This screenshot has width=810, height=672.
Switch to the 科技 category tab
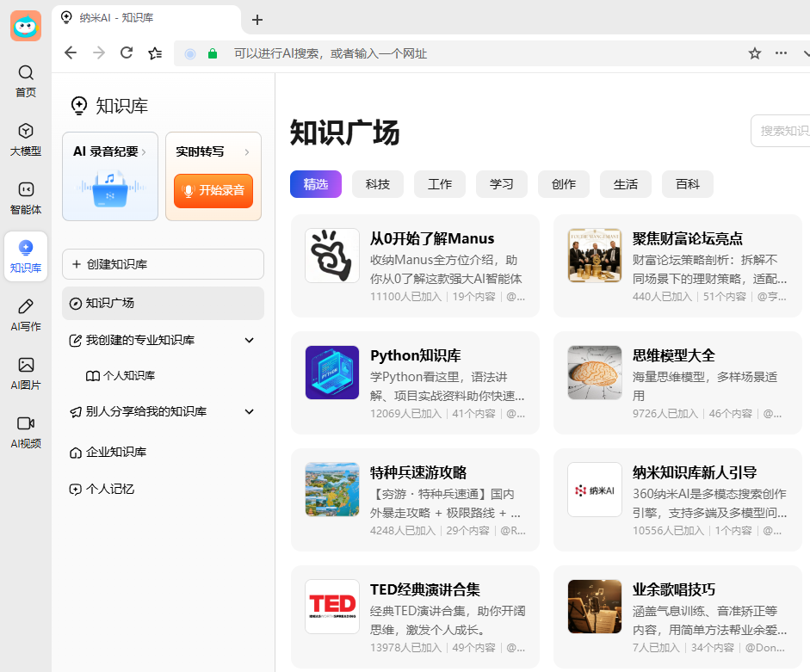pyautogui.click(x=378, y=184)
